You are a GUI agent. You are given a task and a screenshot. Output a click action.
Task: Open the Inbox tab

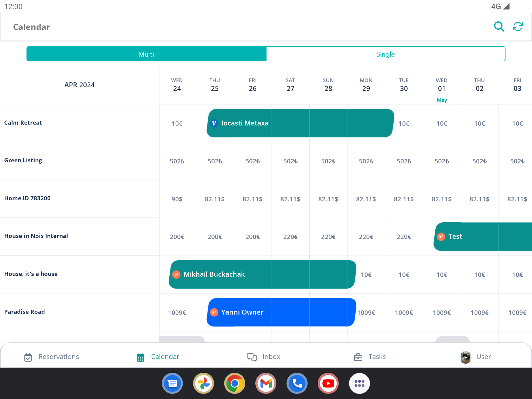tap(264, 357)
